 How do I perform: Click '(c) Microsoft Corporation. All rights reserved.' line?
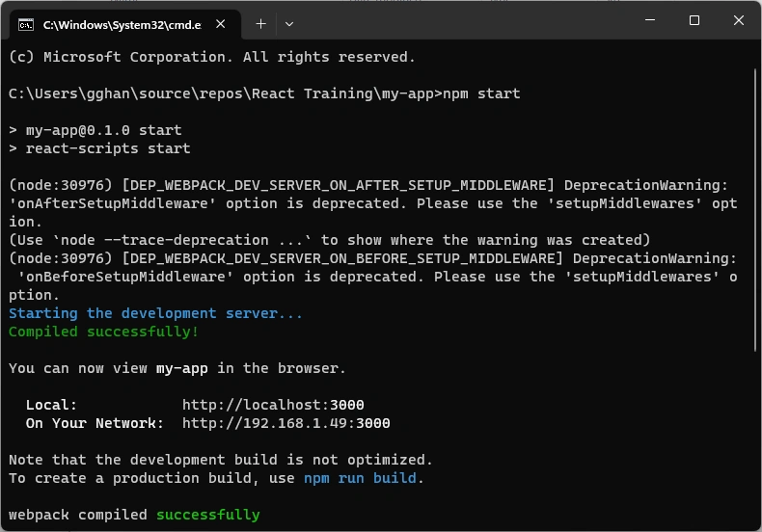(x=212, y=57)
